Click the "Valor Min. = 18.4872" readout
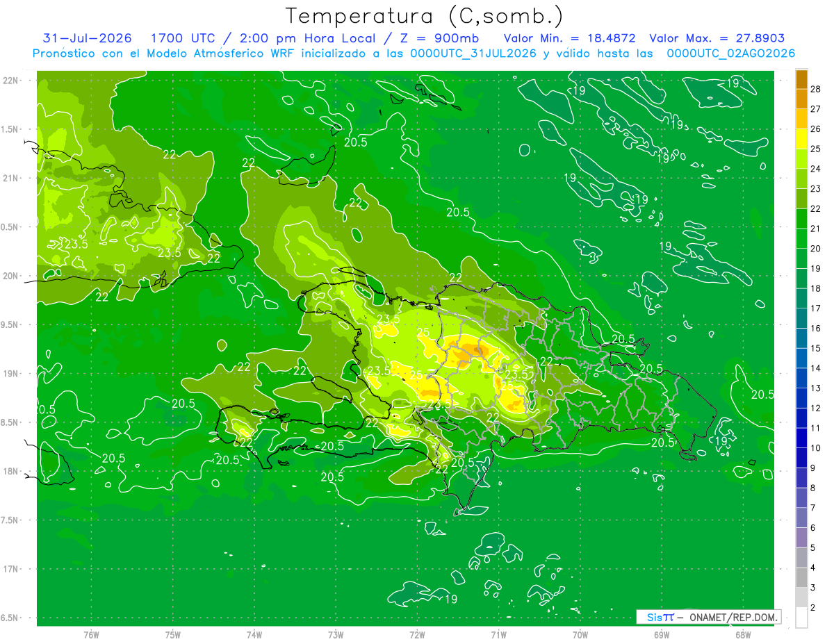Image resolution: width=834 pixels, height=644 pixels. [569, 38]
